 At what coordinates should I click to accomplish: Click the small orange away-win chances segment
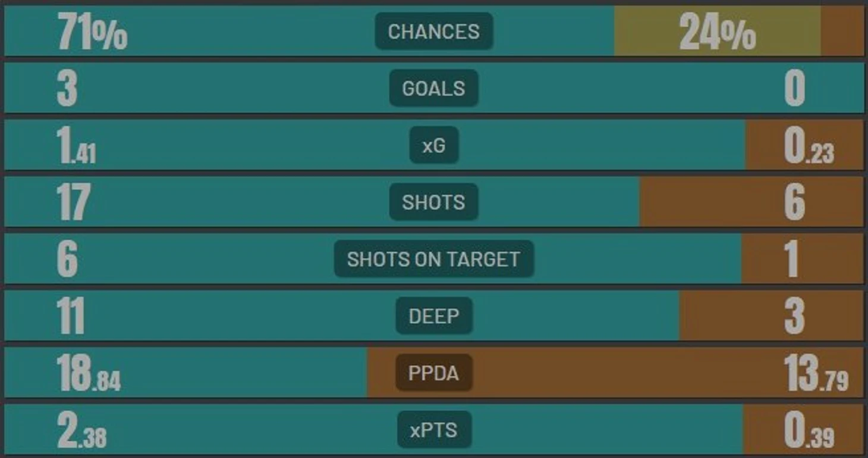click(x=842, y=31)
